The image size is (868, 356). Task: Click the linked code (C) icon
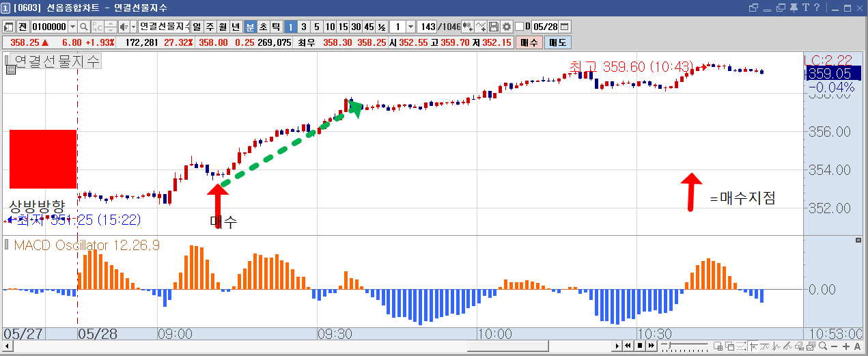(x=97, y=27)
